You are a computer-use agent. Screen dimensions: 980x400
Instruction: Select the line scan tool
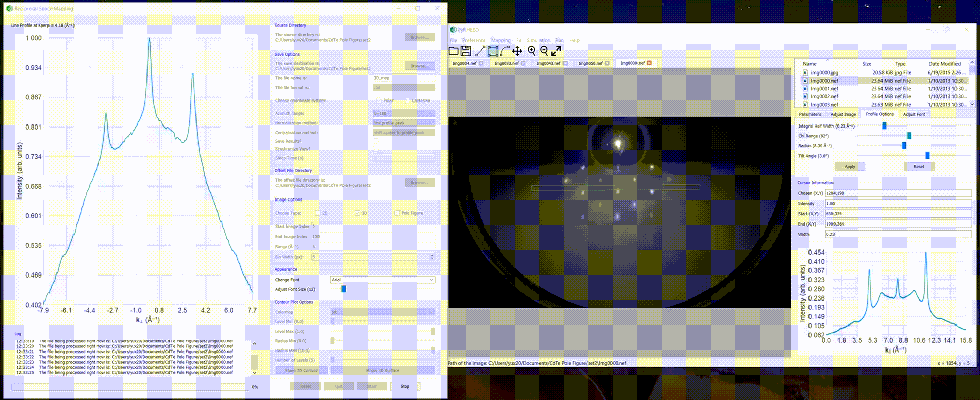480,51
